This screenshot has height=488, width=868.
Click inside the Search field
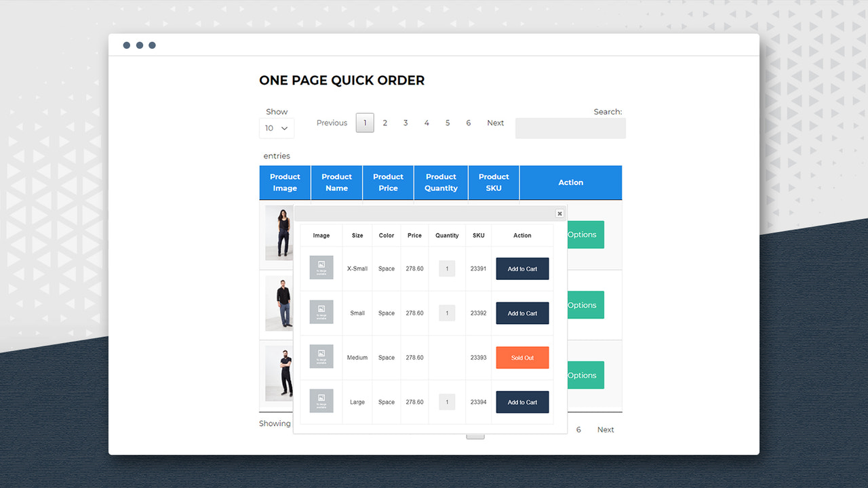pyautogui.click(x=570, y=128)
